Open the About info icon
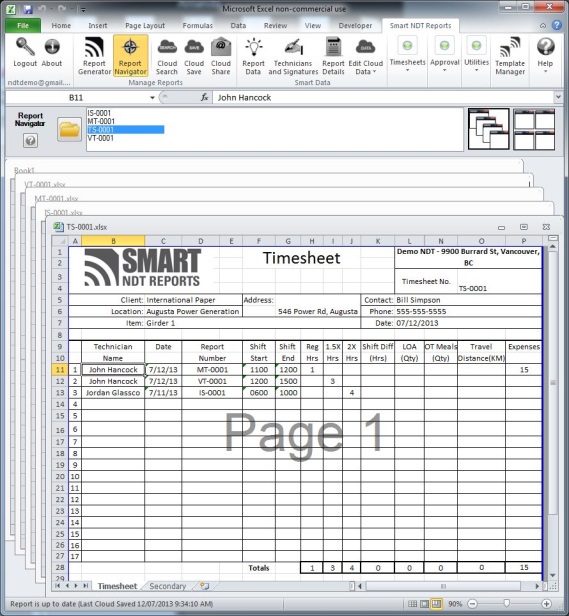This screenshot has height=616, width=569. (52, 48)
